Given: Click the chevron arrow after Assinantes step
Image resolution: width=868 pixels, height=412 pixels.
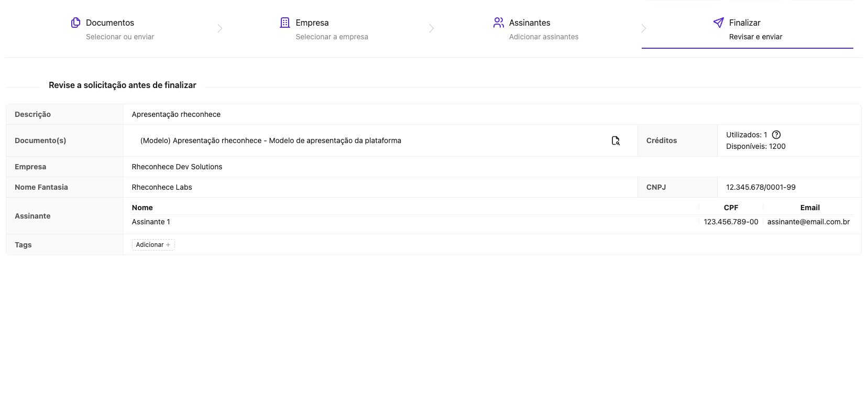Looking at the screenshot, I should (x=644, y=28).
